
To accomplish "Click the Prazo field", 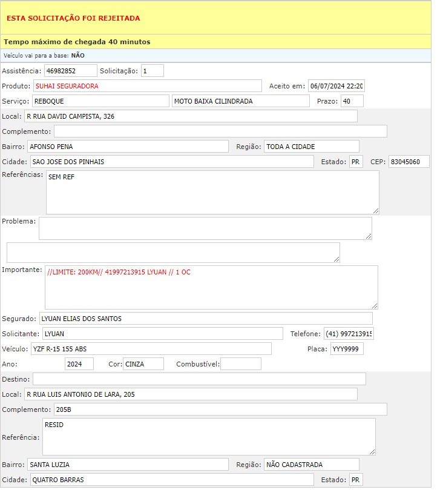I will click(352, 101).
